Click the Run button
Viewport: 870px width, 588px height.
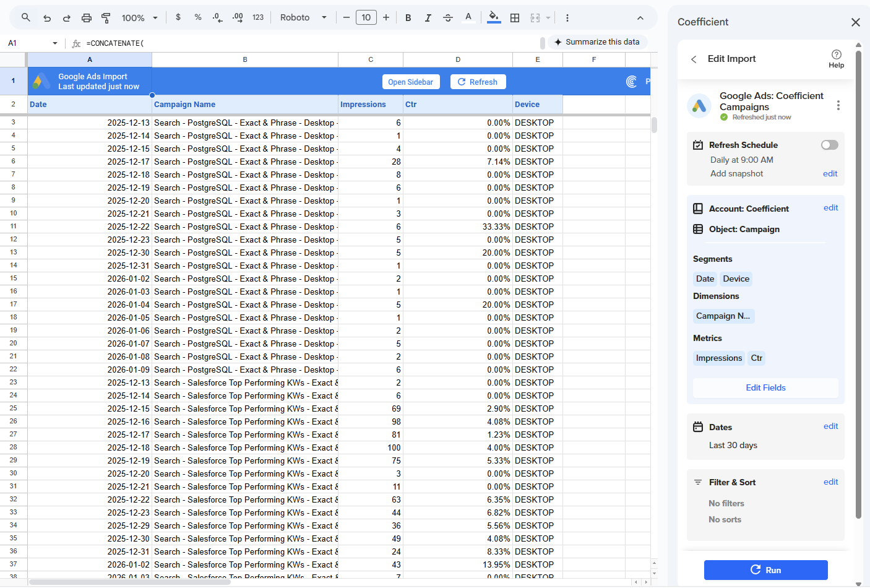point(765,570)
